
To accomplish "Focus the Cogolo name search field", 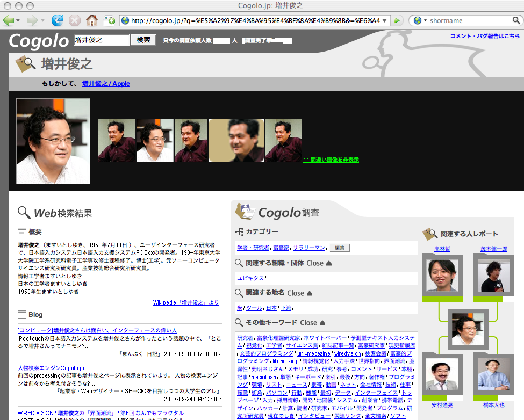I will click(x=102, y=40).
